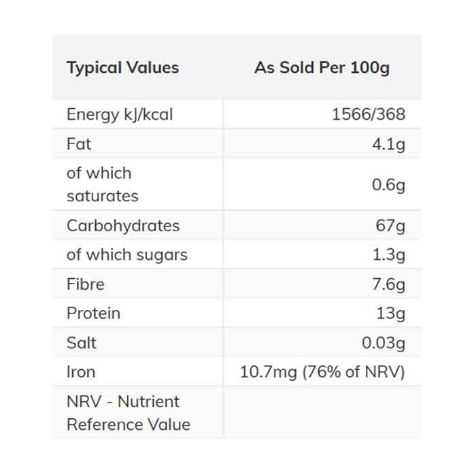476x476 pixels.
Task: Select the 'Fibre' row label
Action: [86, 284]
